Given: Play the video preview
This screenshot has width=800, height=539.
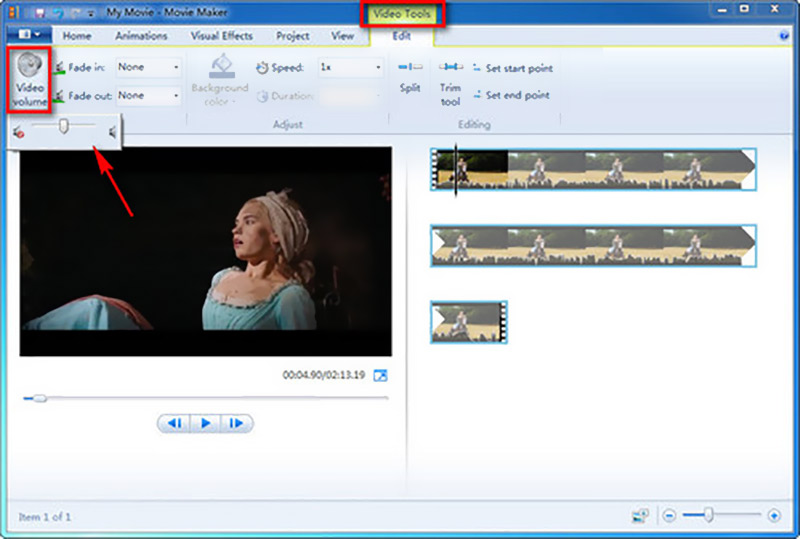Looking at the screenshot, I should 205,424.
